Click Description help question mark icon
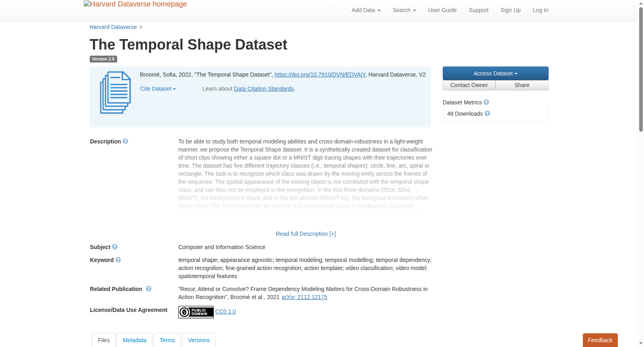Image resolution: width=644 pixels, height=347 pixels. pos(125,141)
